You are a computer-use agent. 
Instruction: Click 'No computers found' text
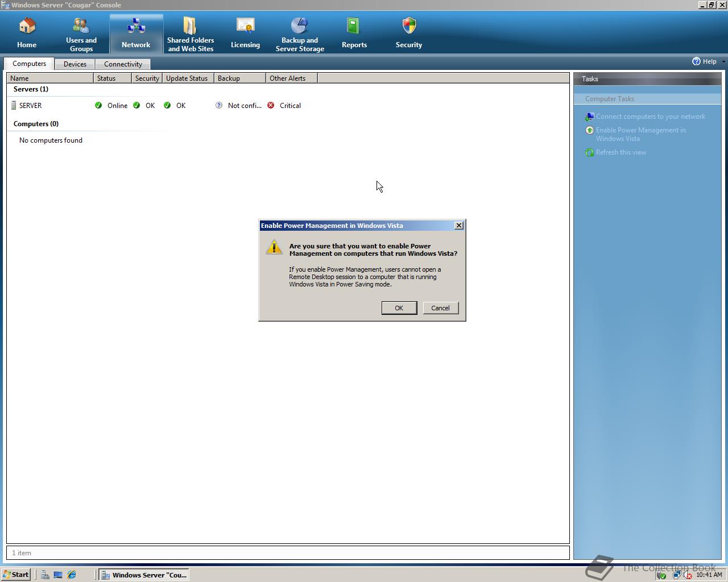[x=51, y=140]
